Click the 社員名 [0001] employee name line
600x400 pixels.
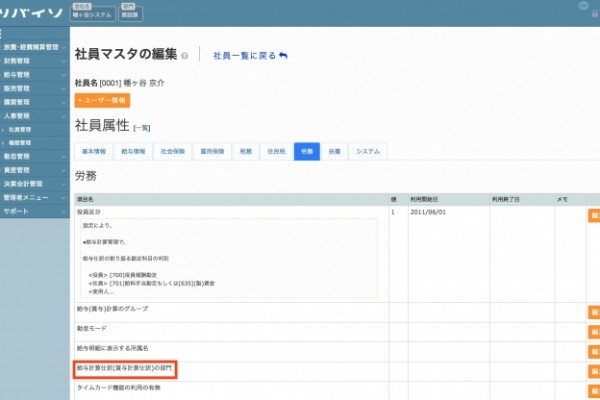pyautogui.click(x=120, y=83)
